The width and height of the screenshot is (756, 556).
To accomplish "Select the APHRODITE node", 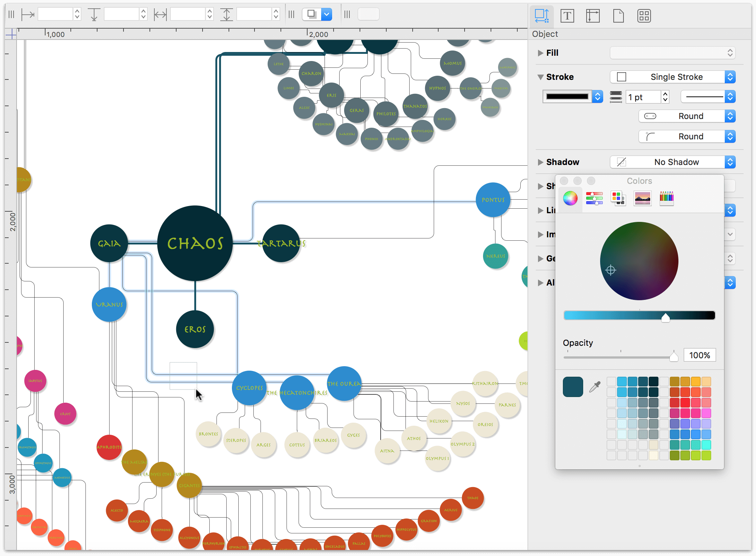I will click(109, 447).
